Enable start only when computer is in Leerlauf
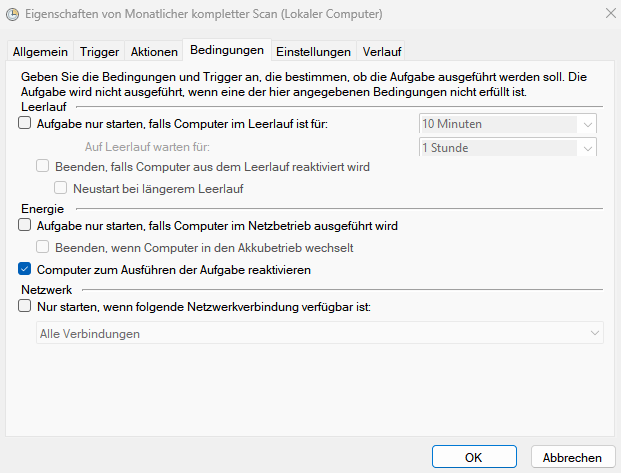This screenshot has width=621, height=473. pyautogui.click(x=25, y=123)
